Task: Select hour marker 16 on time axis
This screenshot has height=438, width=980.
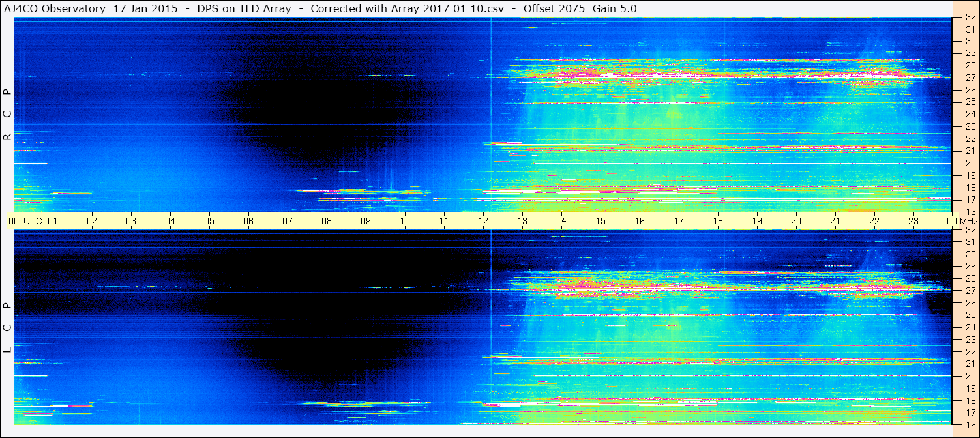Action: [640, 221]
